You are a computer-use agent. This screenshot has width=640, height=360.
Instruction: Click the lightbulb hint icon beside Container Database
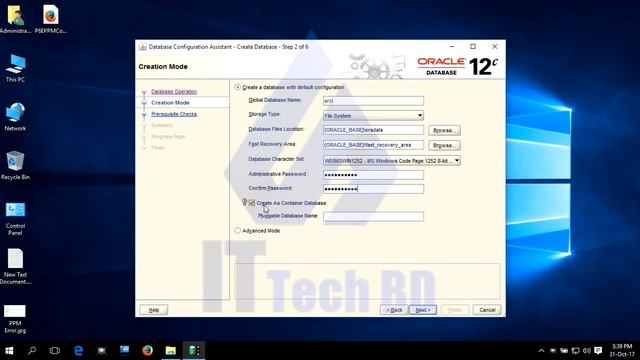pos(244,202)
